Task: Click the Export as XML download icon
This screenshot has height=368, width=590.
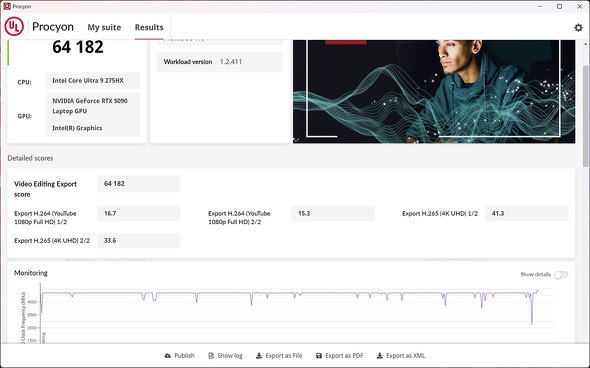Action: click(x=380, y=356)
